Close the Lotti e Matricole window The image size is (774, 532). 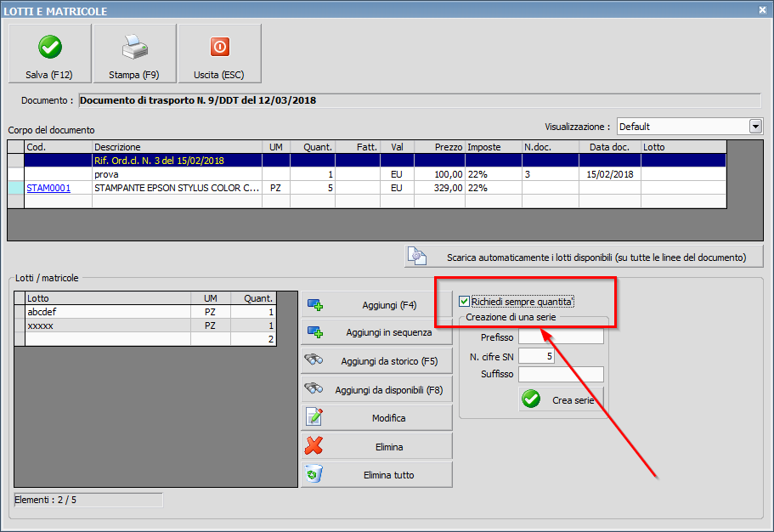[x=762, y=10]
